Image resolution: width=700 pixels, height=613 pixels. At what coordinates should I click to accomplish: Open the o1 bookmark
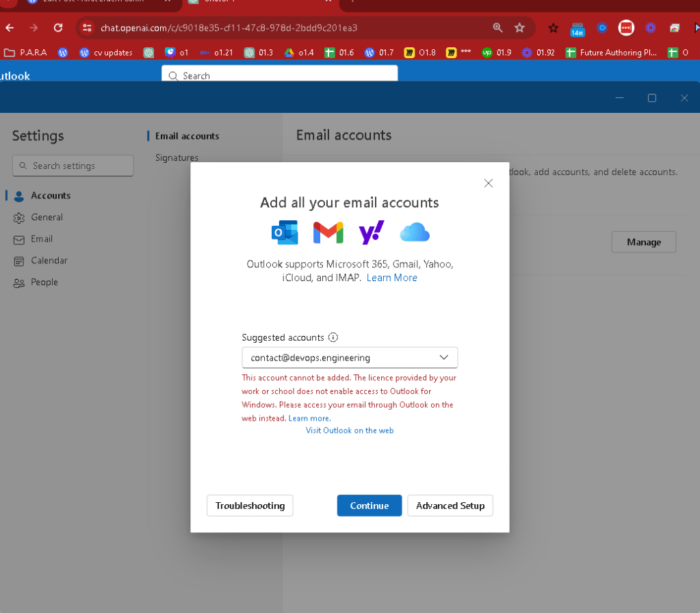pos(177,53)
